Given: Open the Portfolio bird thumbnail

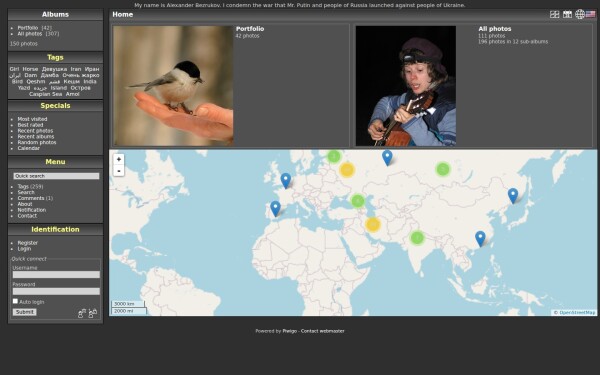Looking at the screenshot, I should (173, 86).
